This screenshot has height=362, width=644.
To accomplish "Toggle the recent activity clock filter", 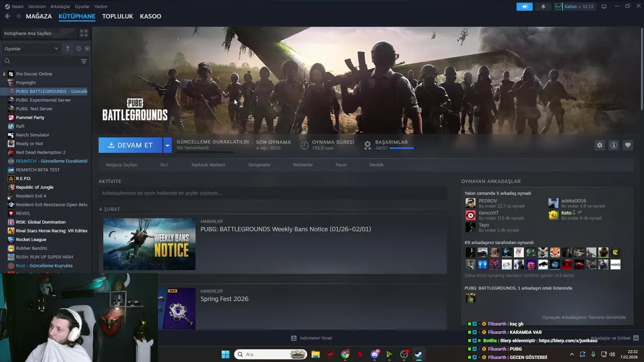I will (78, 49).
